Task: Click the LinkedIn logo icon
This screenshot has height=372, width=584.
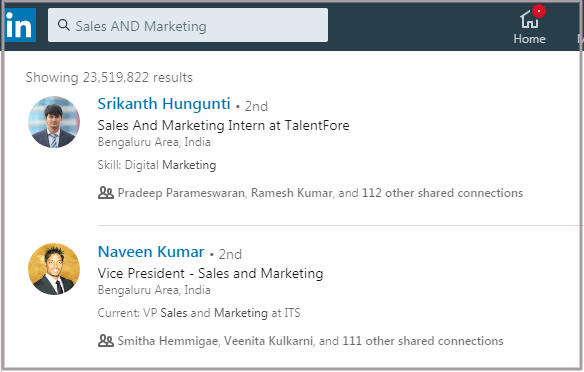Action: (20, 25)
